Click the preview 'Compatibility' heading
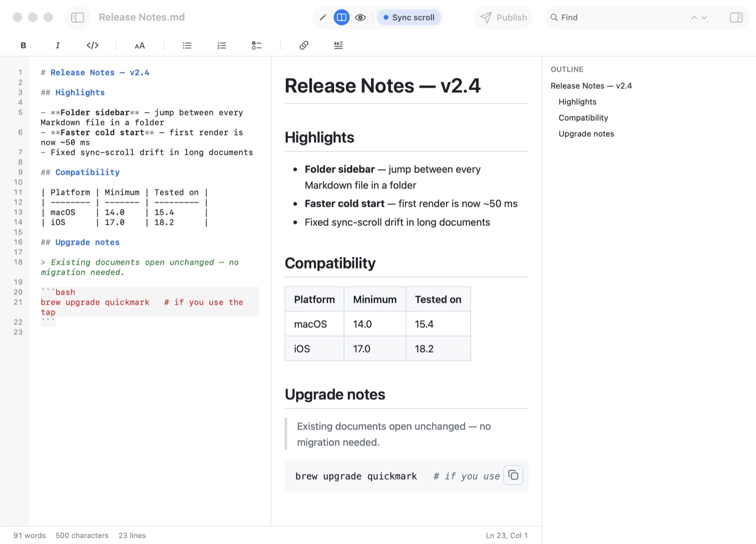The height and width of the screenshot is (544, 756). pos(330,263)
